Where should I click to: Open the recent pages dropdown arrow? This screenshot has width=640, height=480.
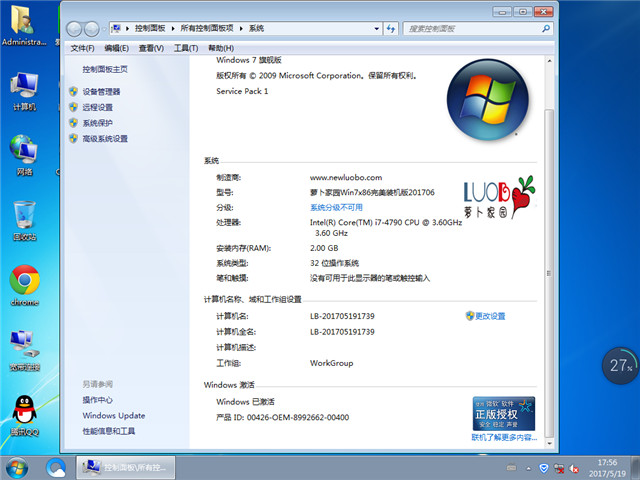pos(104,29)
